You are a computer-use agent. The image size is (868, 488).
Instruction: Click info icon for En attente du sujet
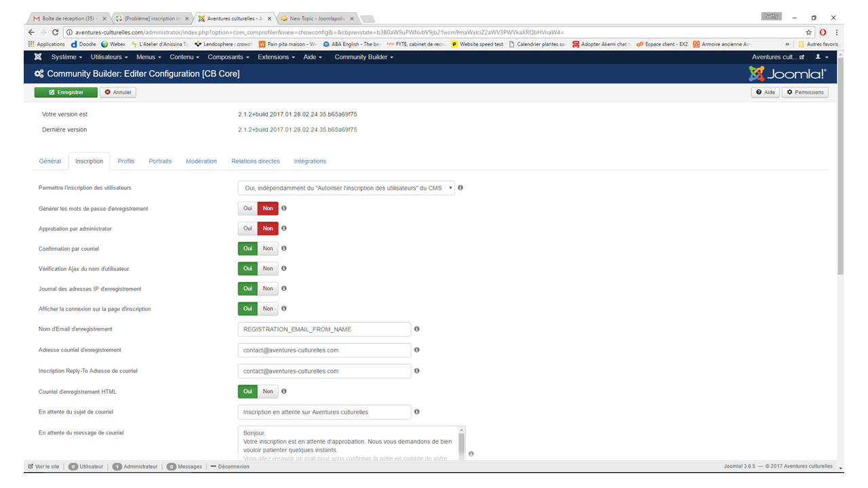(x=417, y=411)
